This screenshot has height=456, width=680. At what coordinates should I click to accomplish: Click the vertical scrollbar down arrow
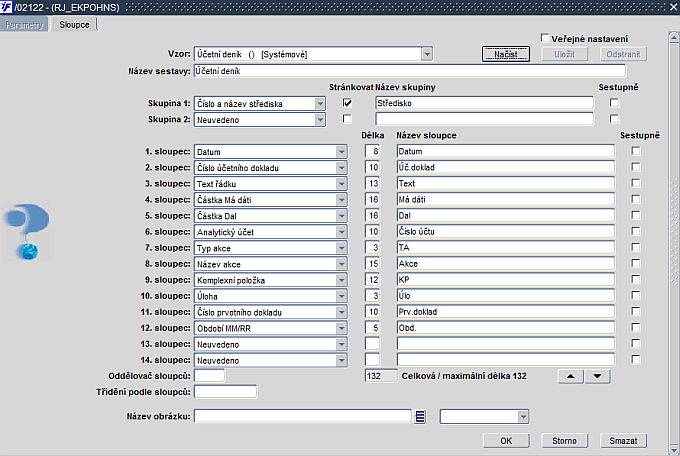(x=674, y=449)
